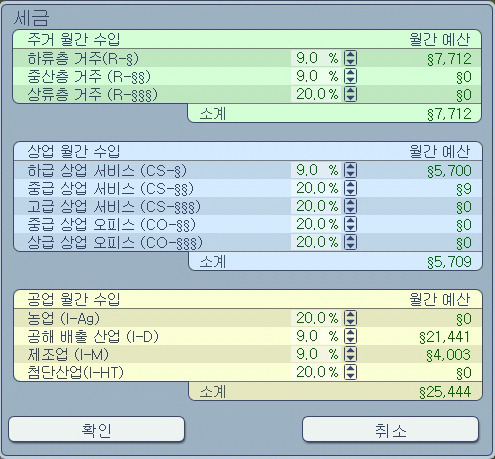This screenshot has height=459, width=495.
Task: Raise the 고급 상업 서비스 (CS-§§§) tax rate
Action: (x=350, y=202)
